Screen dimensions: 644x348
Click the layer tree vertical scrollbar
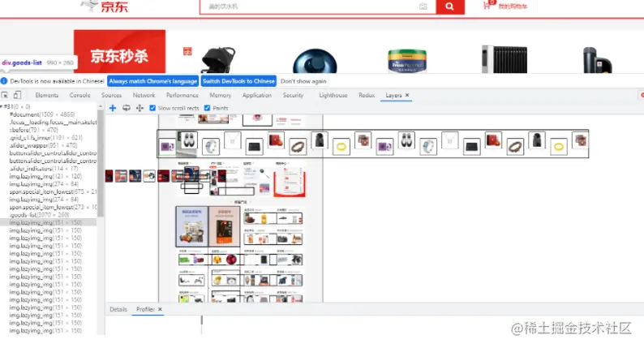(101, 165)
